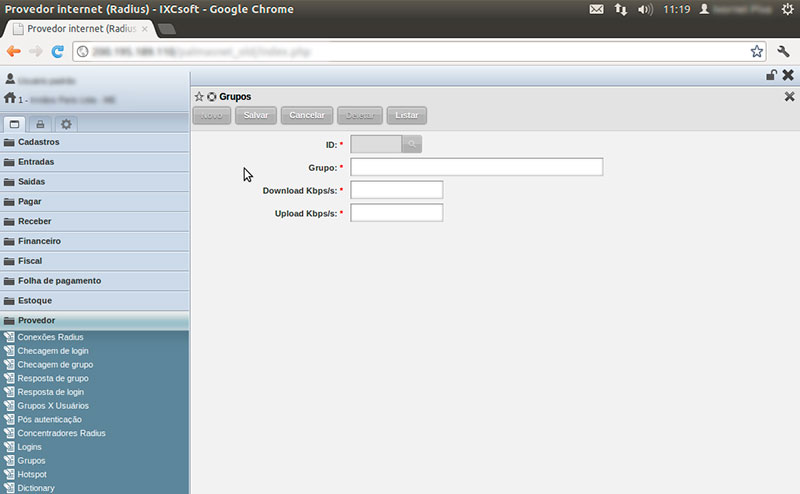Expand the Fiscal menu folder
Image resolution: width=800 pixels, height=494 pixels.
tap(94, 261)
